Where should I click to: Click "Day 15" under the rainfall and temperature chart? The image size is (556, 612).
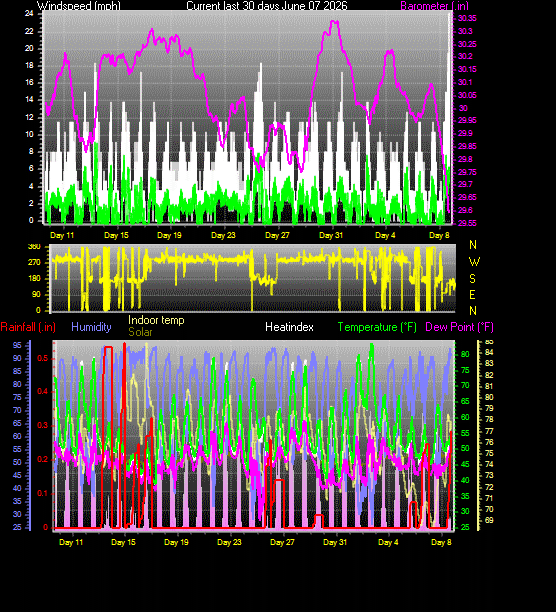coord(123,542)
